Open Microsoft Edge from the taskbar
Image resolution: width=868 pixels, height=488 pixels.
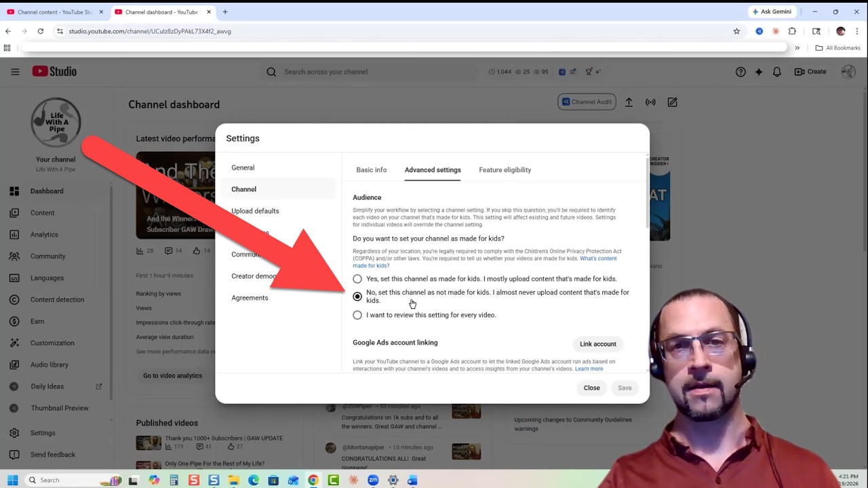coord(253,481)
